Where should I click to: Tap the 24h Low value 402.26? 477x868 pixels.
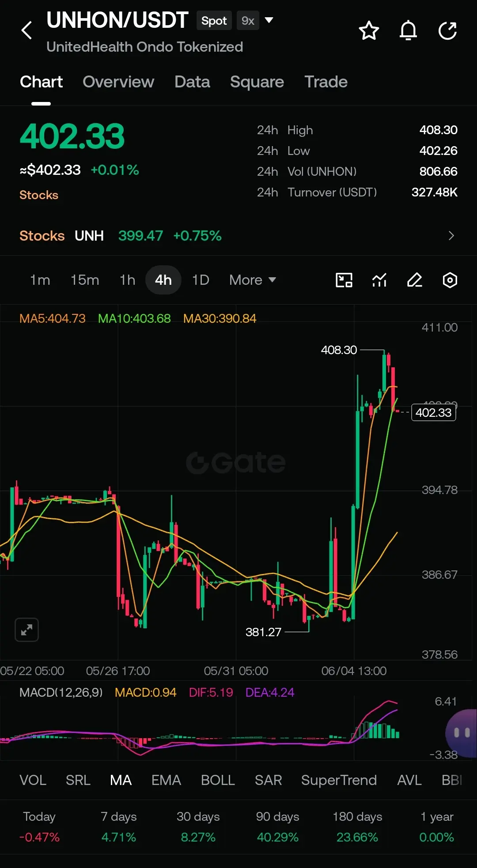(438, 151)
